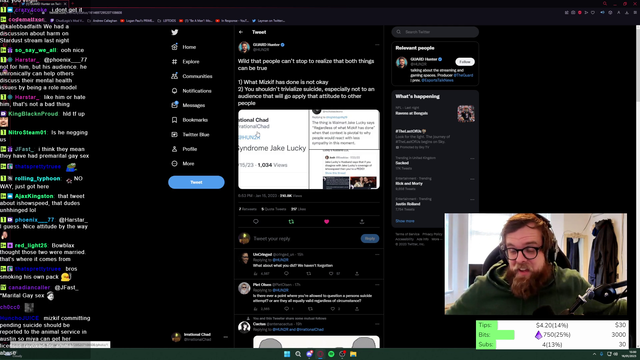640x360 pixels.
Task: Open Cactus reply's three-dot menu
Action: pyautogui.click(x=377, y=324)
